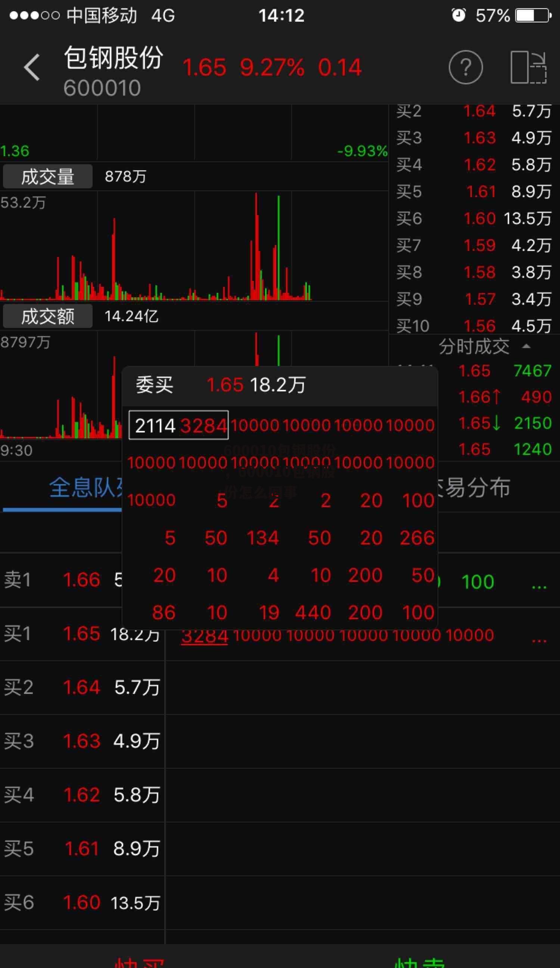Select the 成交额 indicator button

coord(48,316)
